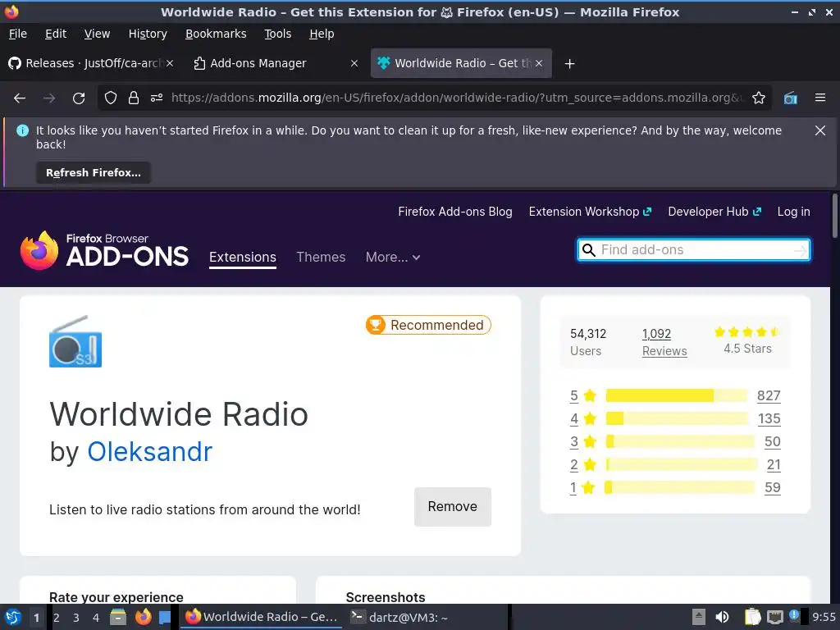The height and width of the screenshot is (630, 840).
Task: Open Extension Workshop link
Action: click(590, 212)
